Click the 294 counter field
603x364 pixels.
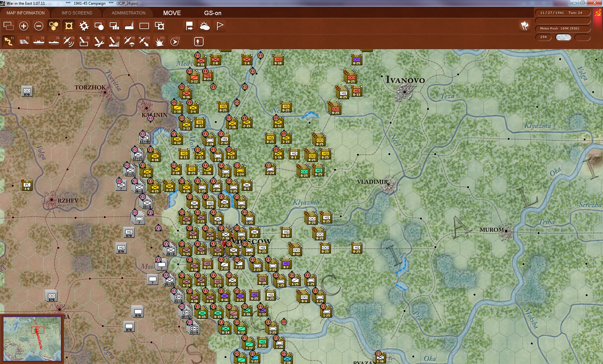pyautogui.click(x=543, y=37)
